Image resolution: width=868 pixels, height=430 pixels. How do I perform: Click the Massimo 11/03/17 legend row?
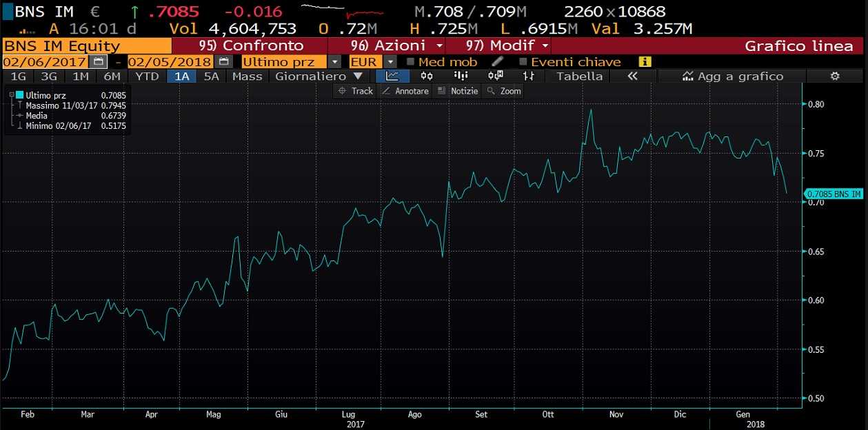point(71,105)
